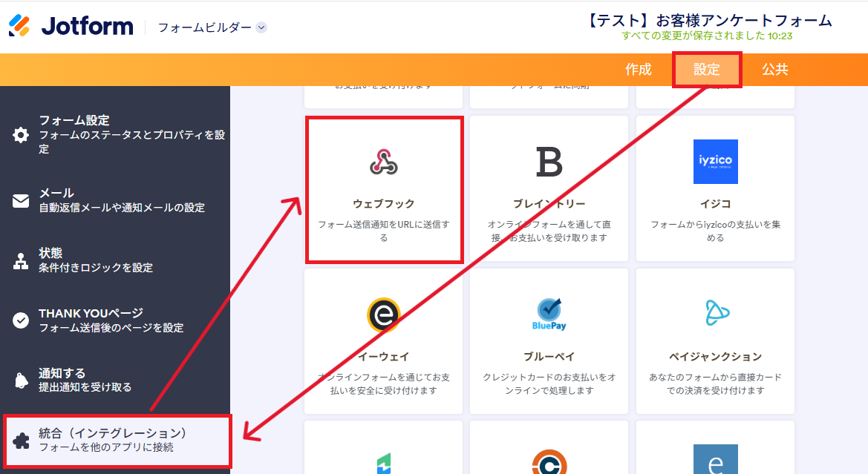The image size is (868, 474).
Task: Click the フォーム設定 gear icon
Action: pos(21,134)
